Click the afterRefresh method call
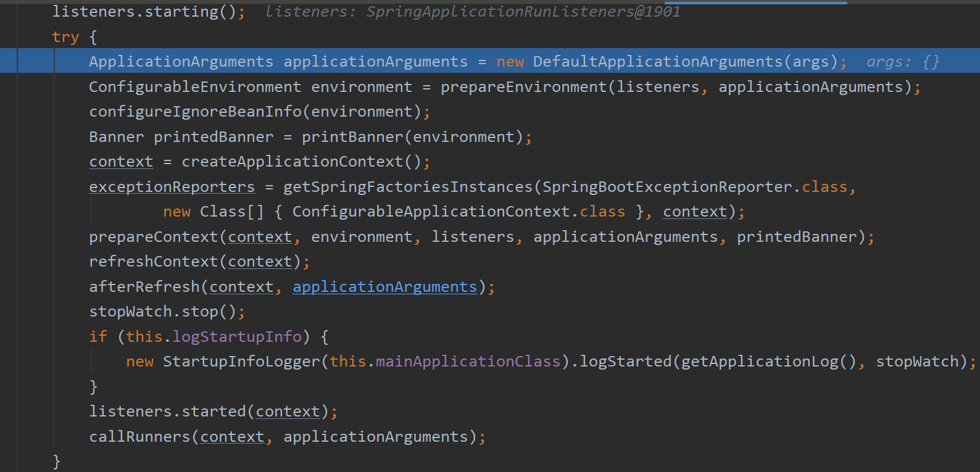This screenshot has height=472, width=980. [x=144, y=287]
